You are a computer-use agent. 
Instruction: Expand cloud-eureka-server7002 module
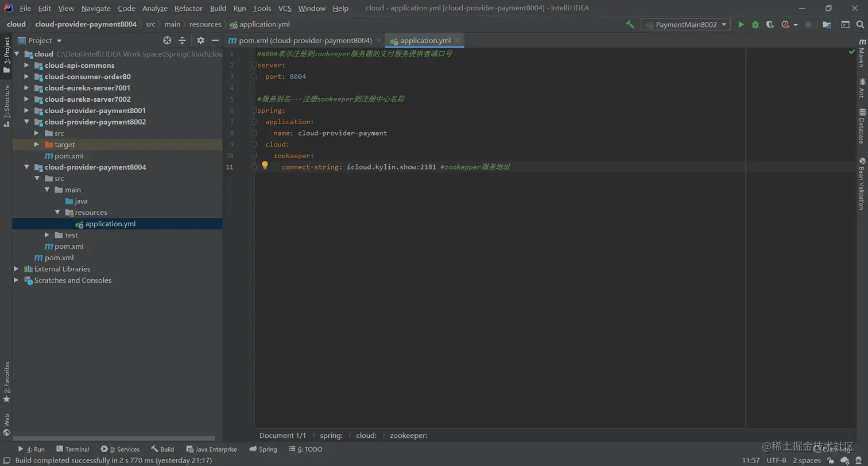pyautogui.click(x=26, y=99)
